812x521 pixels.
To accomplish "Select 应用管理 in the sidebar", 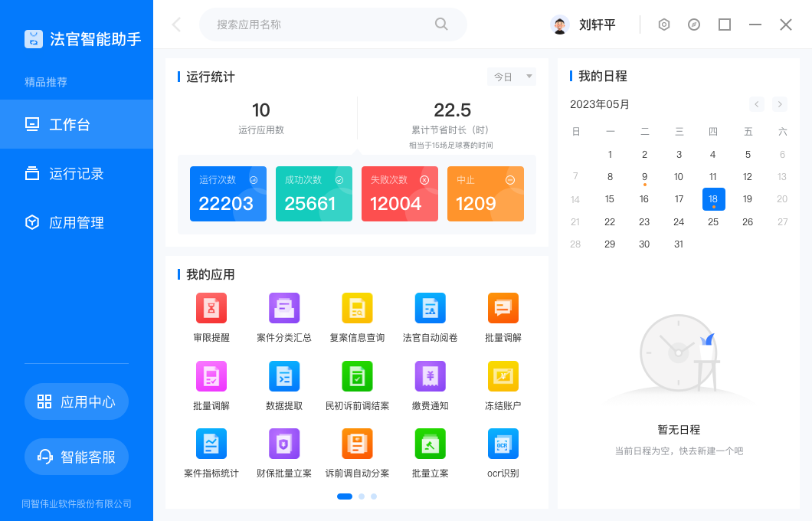I will tap(77, 223).
